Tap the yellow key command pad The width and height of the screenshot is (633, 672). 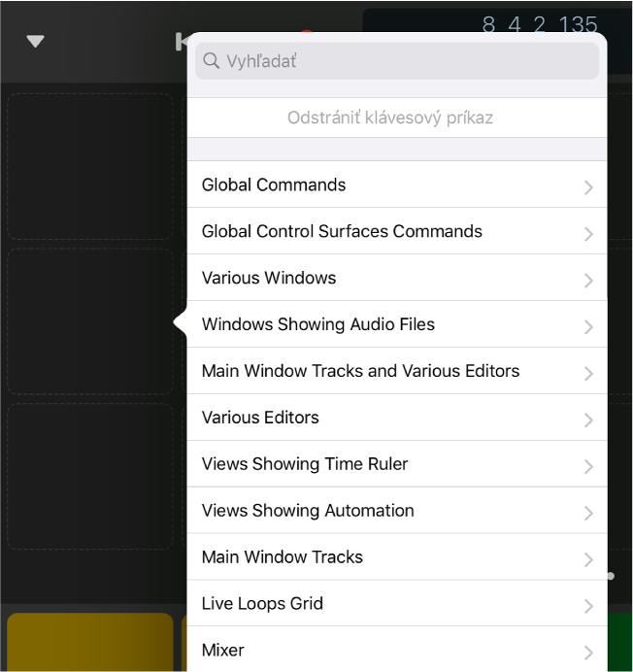click(90, 642)
